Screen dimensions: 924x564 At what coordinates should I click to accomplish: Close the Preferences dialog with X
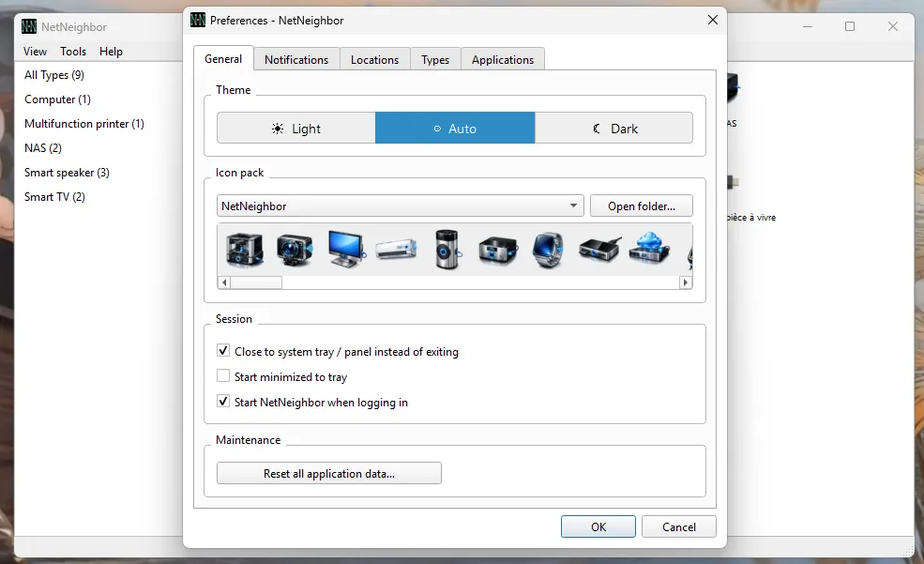pyautogui.click(x=712, y=20)
